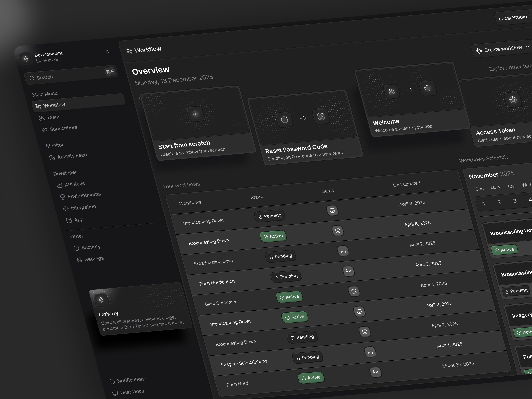This screenshot has height=399, width=532.
Task: Open the Environments menu item
Action: (80, 195)
